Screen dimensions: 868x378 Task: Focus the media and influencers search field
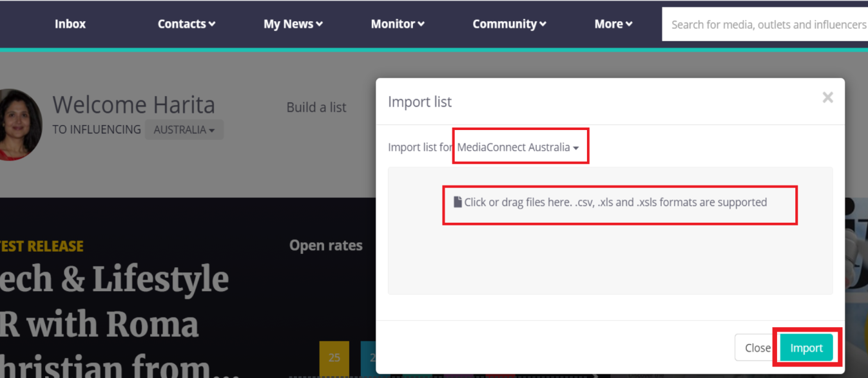pos(767,24)
